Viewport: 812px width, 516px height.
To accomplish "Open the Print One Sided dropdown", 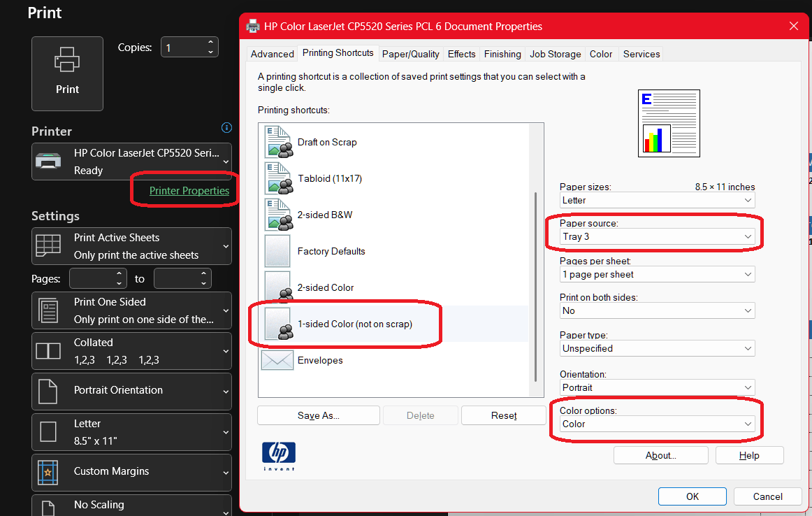I will 131,310.
